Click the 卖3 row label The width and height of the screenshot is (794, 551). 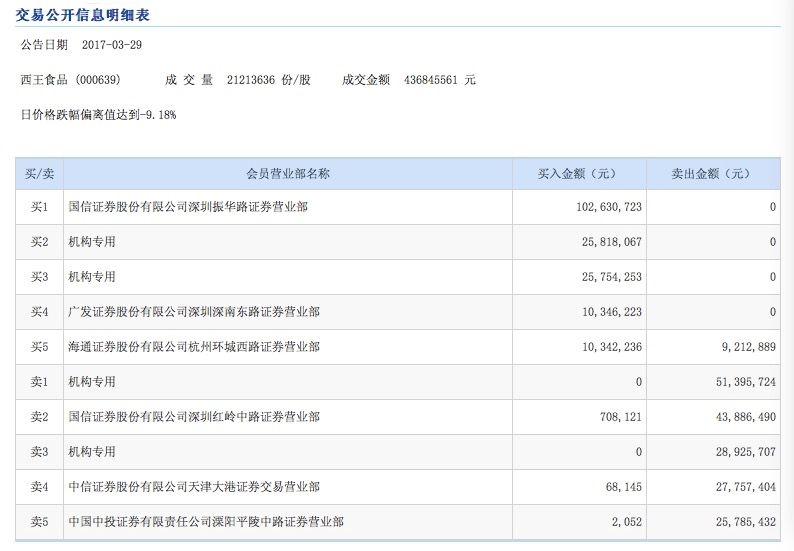click(39, 451)
